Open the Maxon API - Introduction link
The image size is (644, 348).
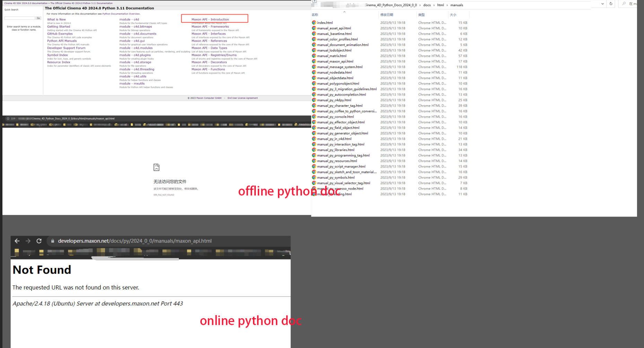pos(210,19)
